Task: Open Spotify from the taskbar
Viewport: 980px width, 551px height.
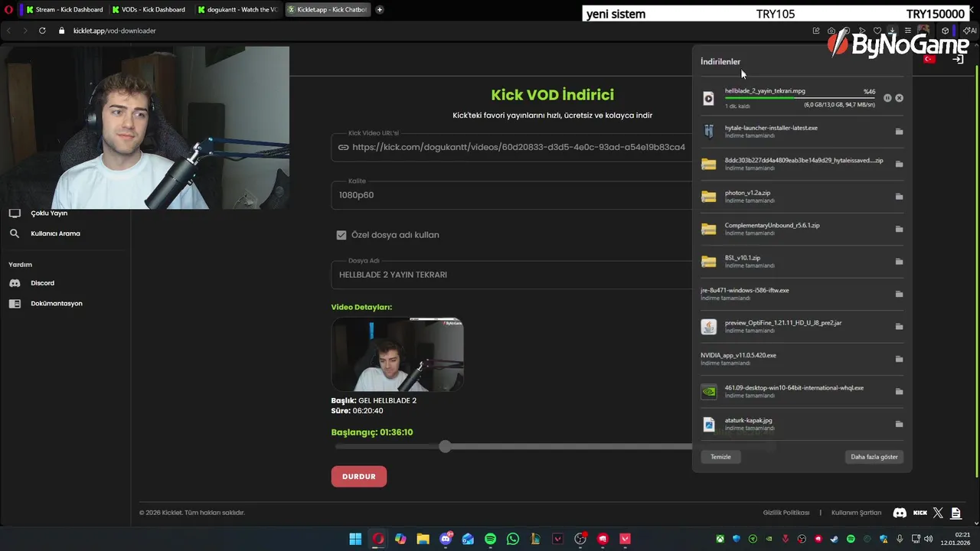Action: coord(490,539)
